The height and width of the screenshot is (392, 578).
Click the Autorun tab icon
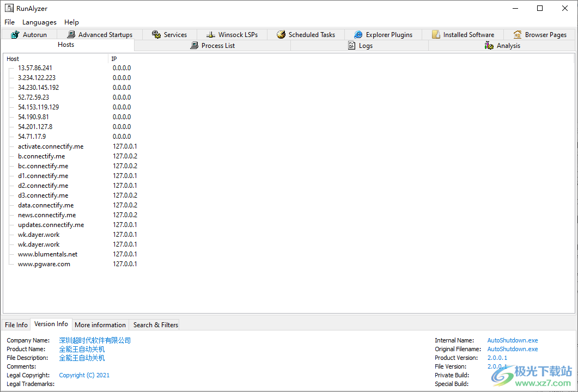point(15,34)
